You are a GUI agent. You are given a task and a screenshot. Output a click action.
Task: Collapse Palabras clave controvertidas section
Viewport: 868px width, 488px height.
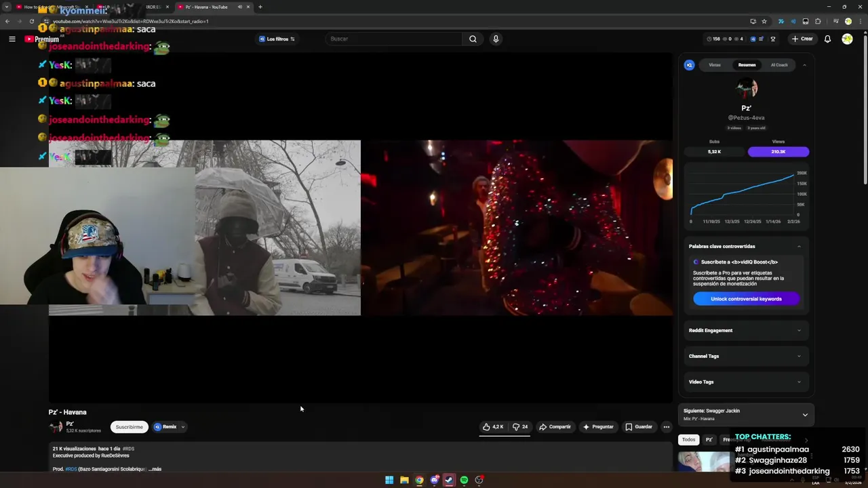point(799,246)
